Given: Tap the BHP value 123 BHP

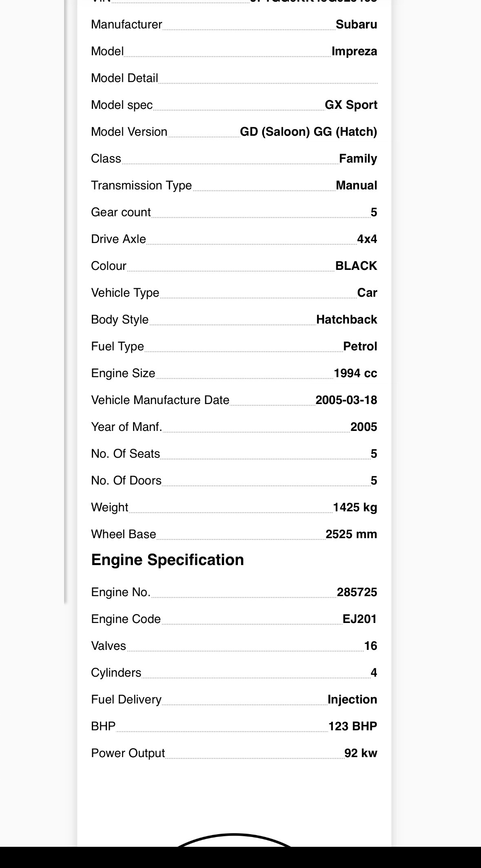Looking at the screenshot, I should (352, 726).
